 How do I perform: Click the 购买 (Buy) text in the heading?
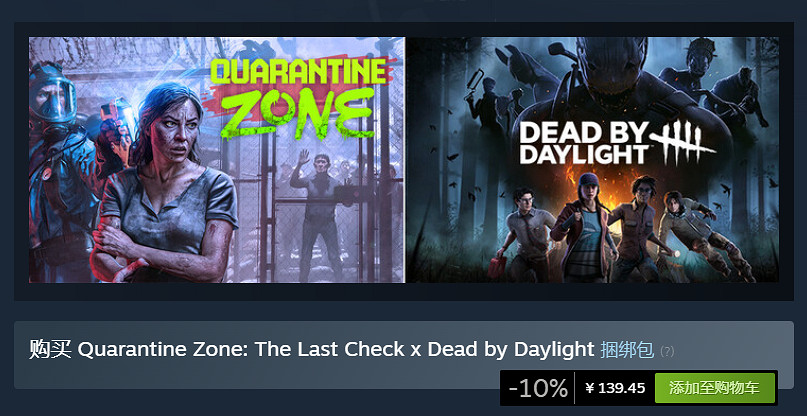pos(50,350)
